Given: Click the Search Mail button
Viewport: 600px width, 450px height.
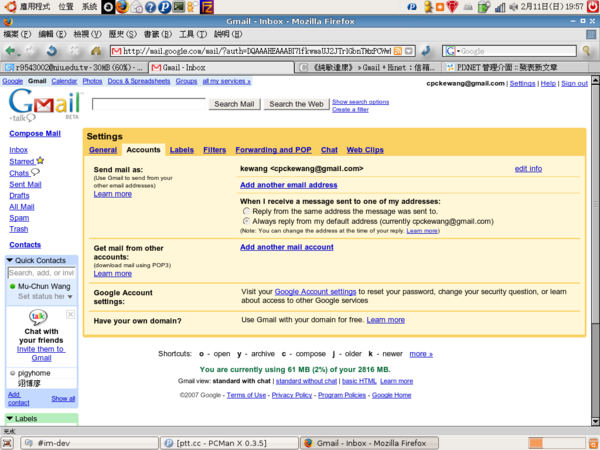Looking at the screenshot, I should point(234,104).
